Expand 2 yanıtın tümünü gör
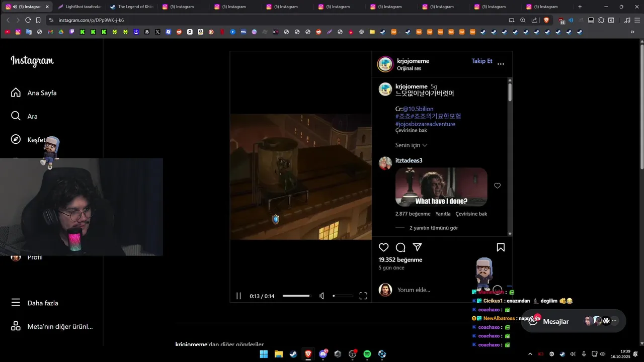The image size is (644, 362). (433, 228)
